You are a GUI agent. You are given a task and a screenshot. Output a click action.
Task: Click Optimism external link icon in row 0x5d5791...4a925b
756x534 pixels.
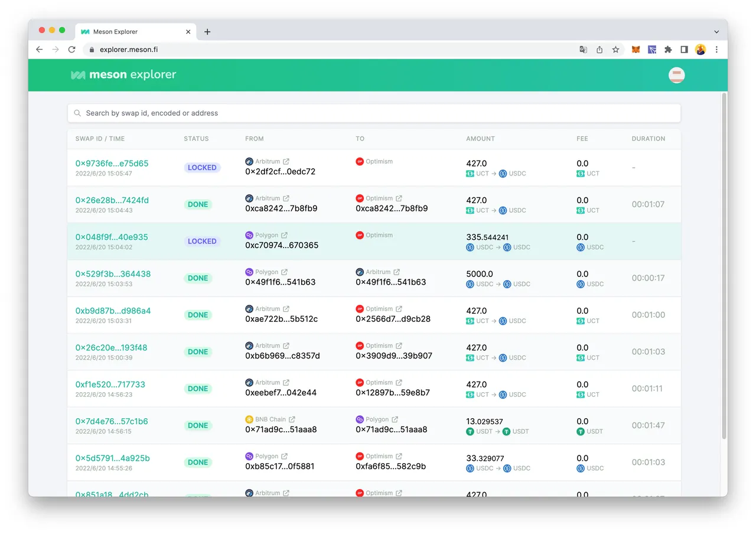pos(399,456)
